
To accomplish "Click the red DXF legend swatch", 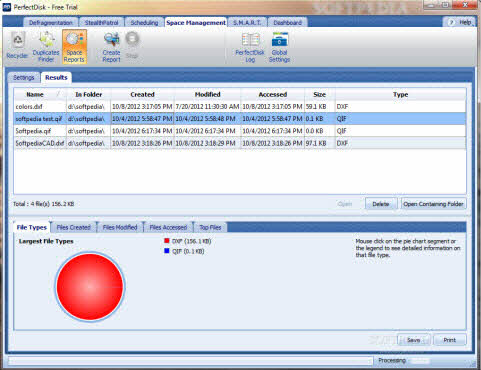I will 167,241.
